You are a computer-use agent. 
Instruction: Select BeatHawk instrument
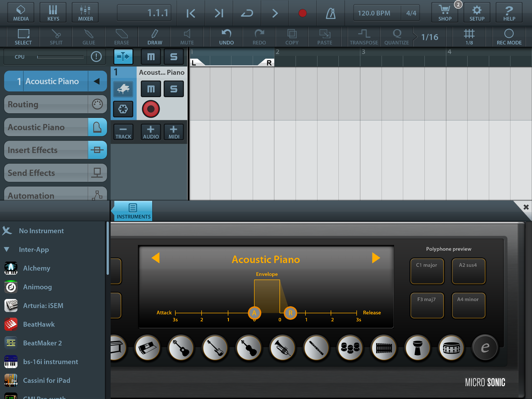52,324
